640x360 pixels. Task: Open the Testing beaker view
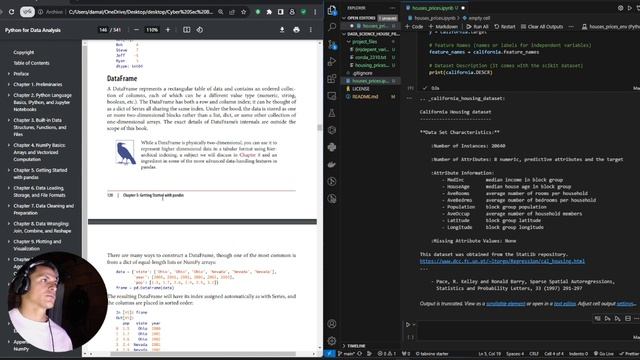(332, 113)
